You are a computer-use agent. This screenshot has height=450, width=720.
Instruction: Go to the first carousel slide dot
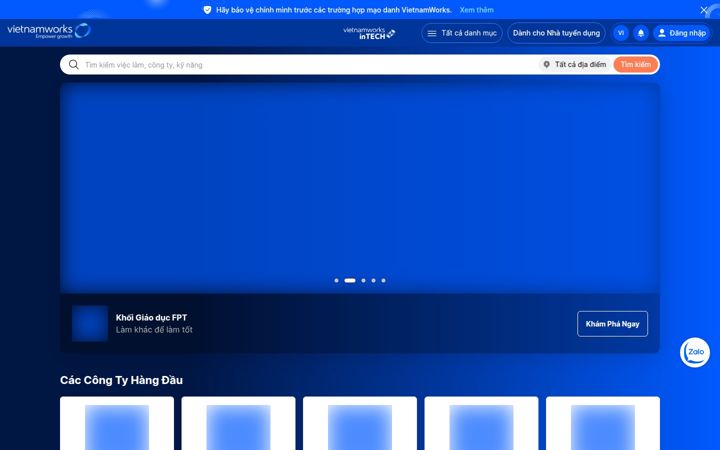pos(337,280)
